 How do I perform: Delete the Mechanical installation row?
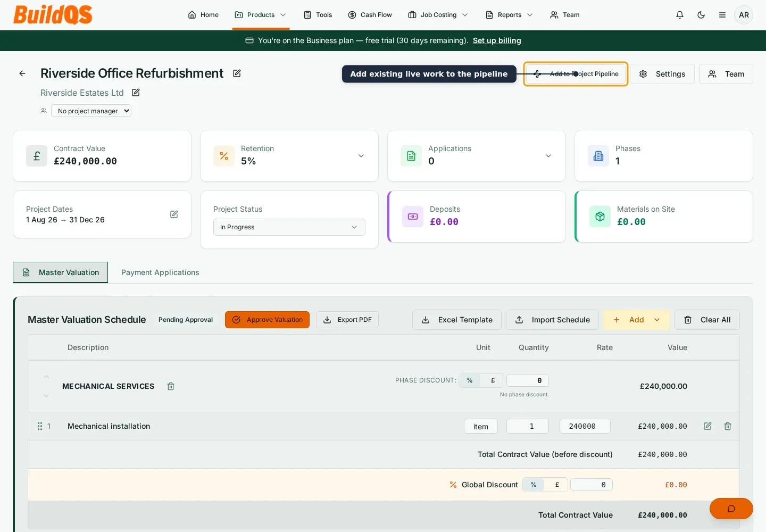point(728,426)
